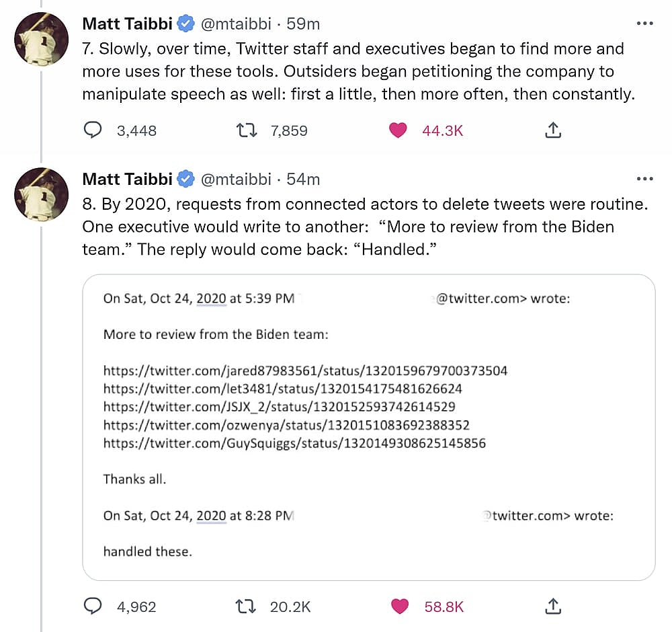Reply to tweet number 7 in the thread
Viewport: 672px width, 632px height.
point(93,130)
